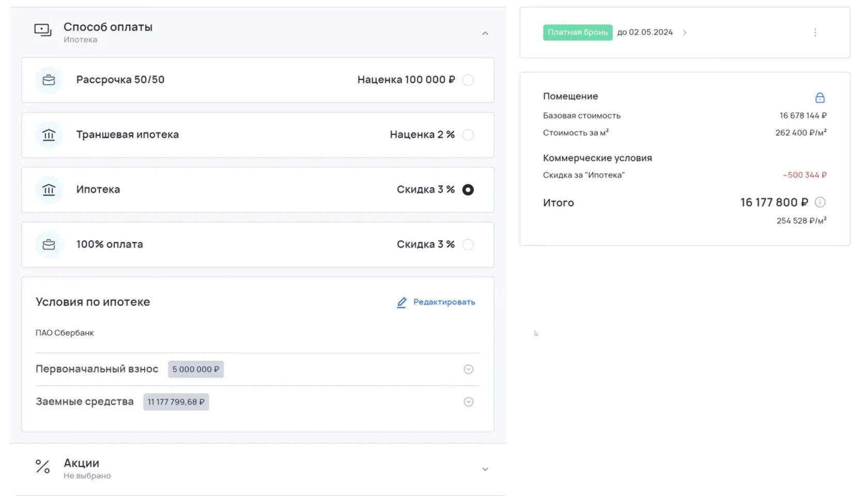The image size is (868, 496).
Task: Click the bank icon beside Траншевая ипотека
Action: pos(49,135)
